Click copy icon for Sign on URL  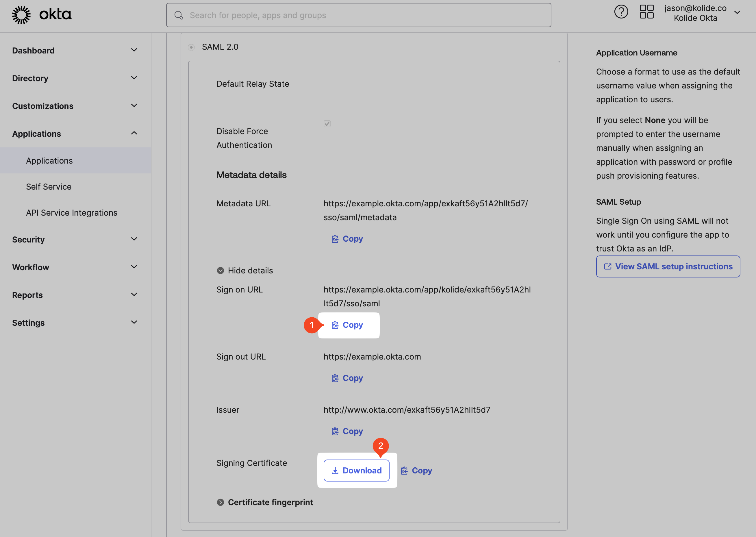tap(335, 325)
